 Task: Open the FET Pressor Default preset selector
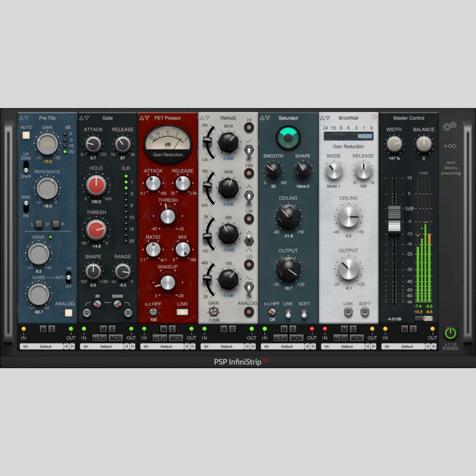[x=162, y=346]
